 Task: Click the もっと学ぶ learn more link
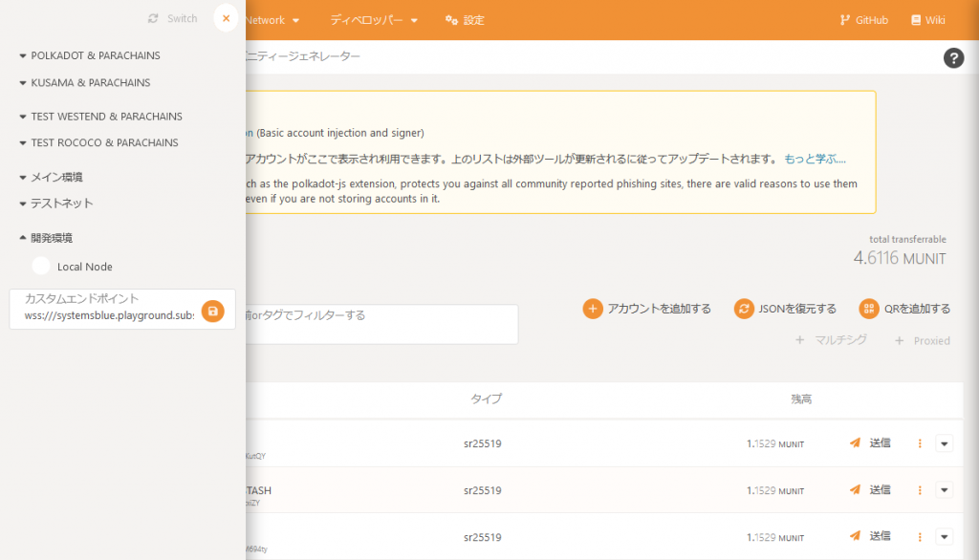[815, 159]
